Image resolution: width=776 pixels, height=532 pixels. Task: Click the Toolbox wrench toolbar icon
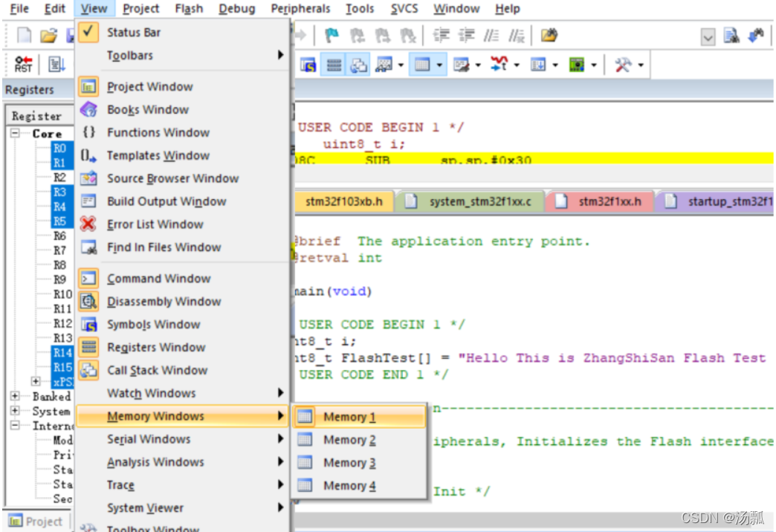coord(623,65)
